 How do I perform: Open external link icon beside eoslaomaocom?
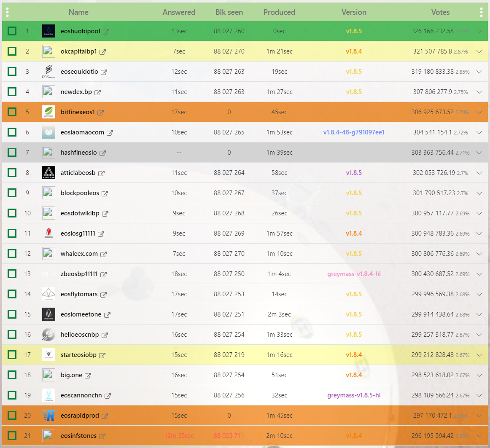coord(110,133)
